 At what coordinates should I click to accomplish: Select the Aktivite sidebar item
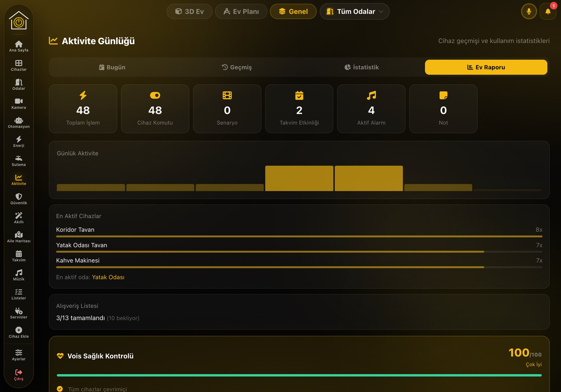coord(19,180)
